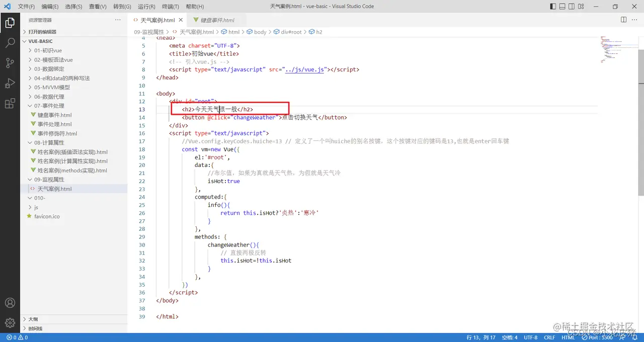This screenshot has width=644, height=342.
Task: Click 空格: 4 indentation status
Action: [509, 337]
